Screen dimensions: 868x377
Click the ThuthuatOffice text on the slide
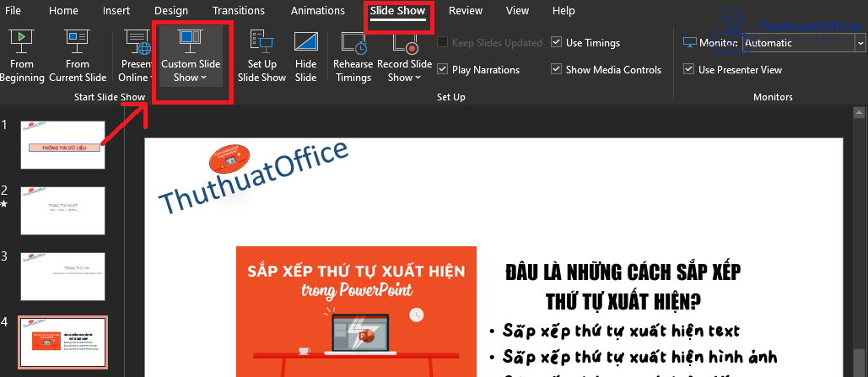[x=254, y=178]
